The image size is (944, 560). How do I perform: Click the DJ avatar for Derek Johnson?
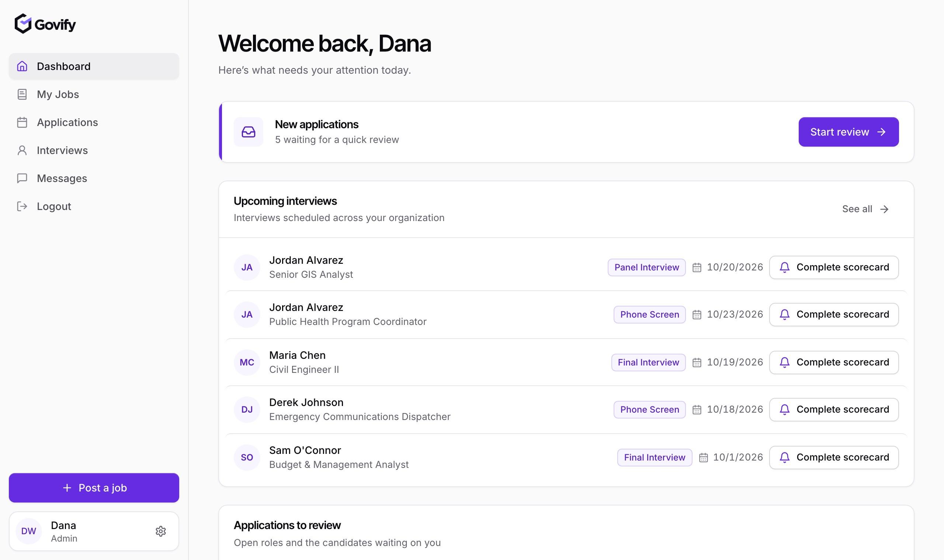(x=247, y=409)
